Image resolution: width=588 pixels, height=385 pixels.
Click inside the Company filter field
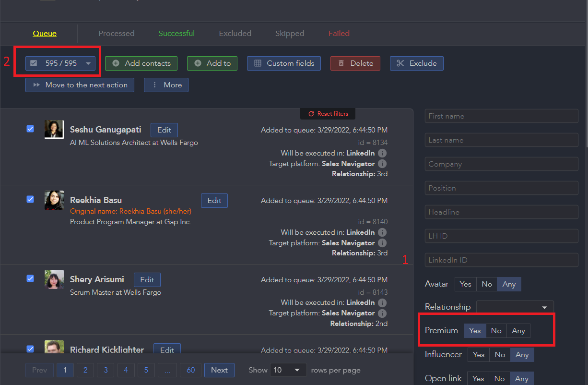[501, 164]
